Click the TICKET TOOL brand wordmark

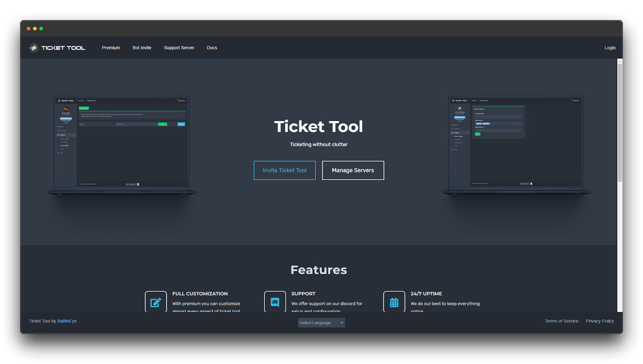pyautogui.click(x=63, y=48)
